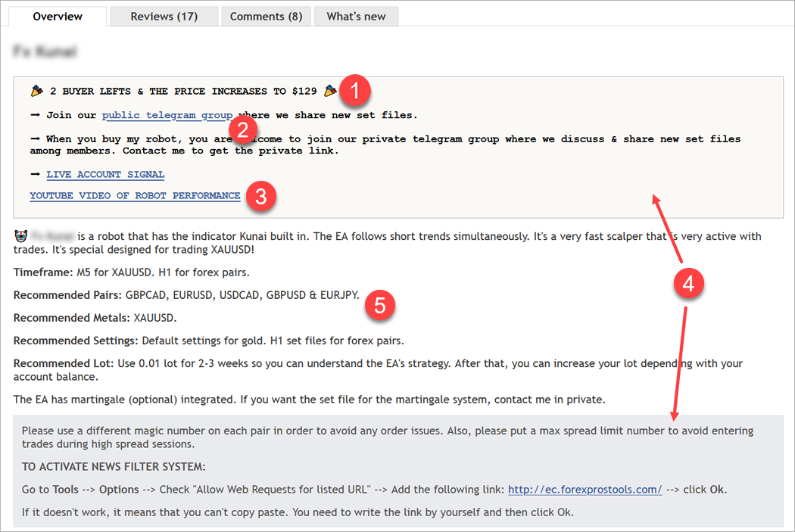Click the red number 3 marker
Viewport: 795px width, 532px height.
click(x=261, y=198)
